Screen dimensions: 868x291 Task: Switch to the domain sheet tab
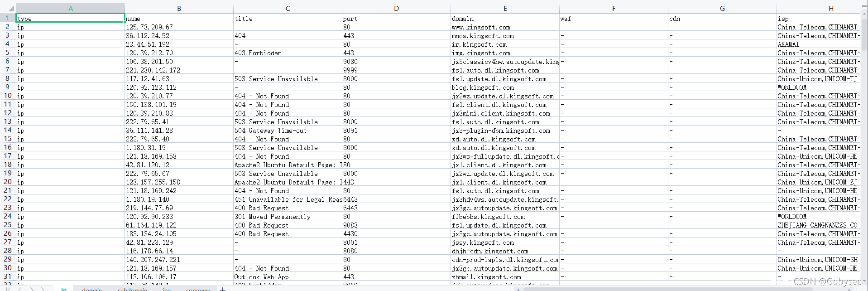tap(92, 289)
